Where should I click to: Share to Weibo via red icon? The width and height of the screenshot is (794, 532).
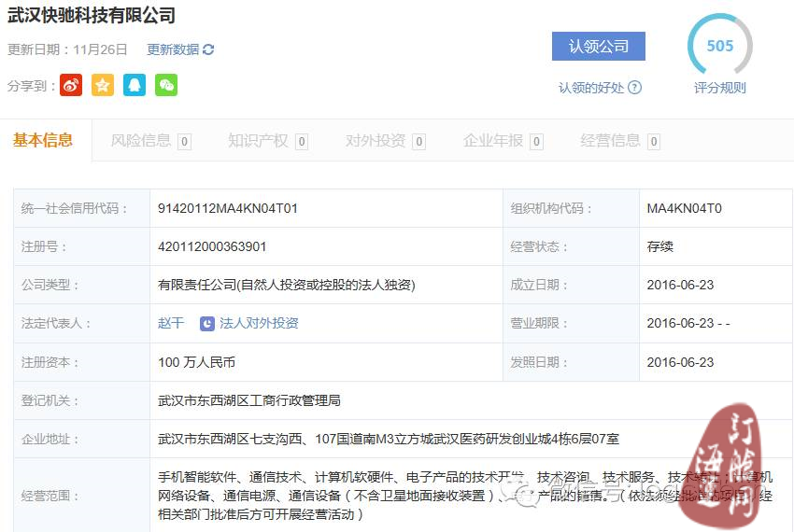click(x=71, y=85)
